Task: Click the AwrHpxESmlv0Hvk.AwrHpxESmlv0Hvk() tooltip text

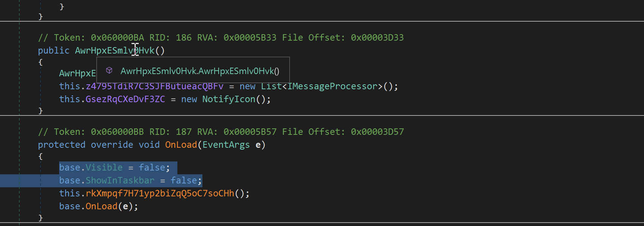Action: (x=200, y=71)
